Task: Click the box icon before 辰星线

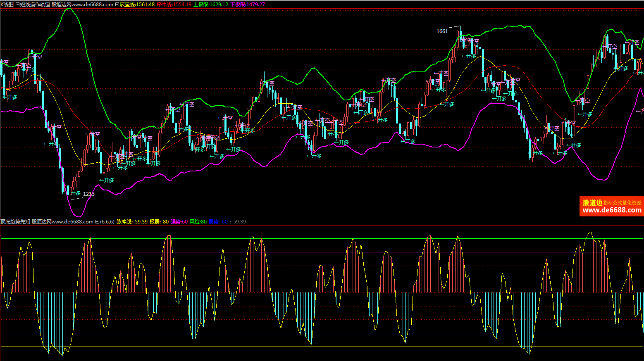Action: [117, 5]
